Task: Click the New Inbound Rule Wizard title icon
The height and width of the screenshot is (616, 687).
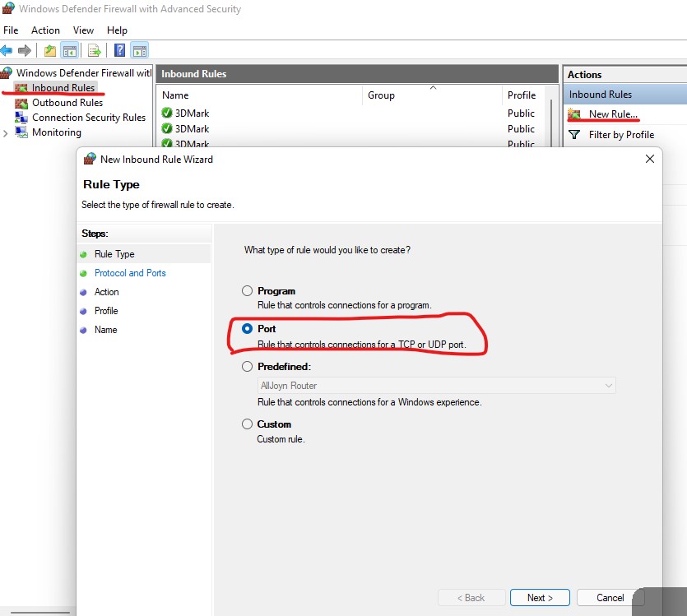Action: [90, 159]
